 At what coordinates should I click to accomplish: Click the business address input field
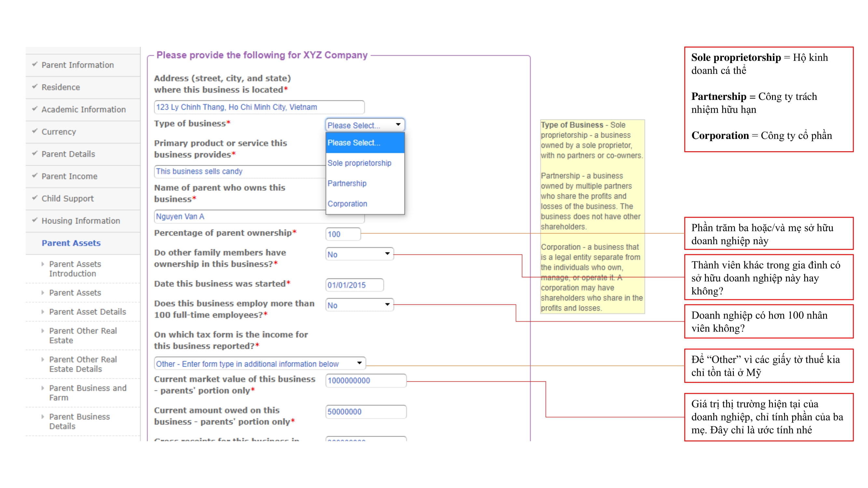tap(259, 107)
